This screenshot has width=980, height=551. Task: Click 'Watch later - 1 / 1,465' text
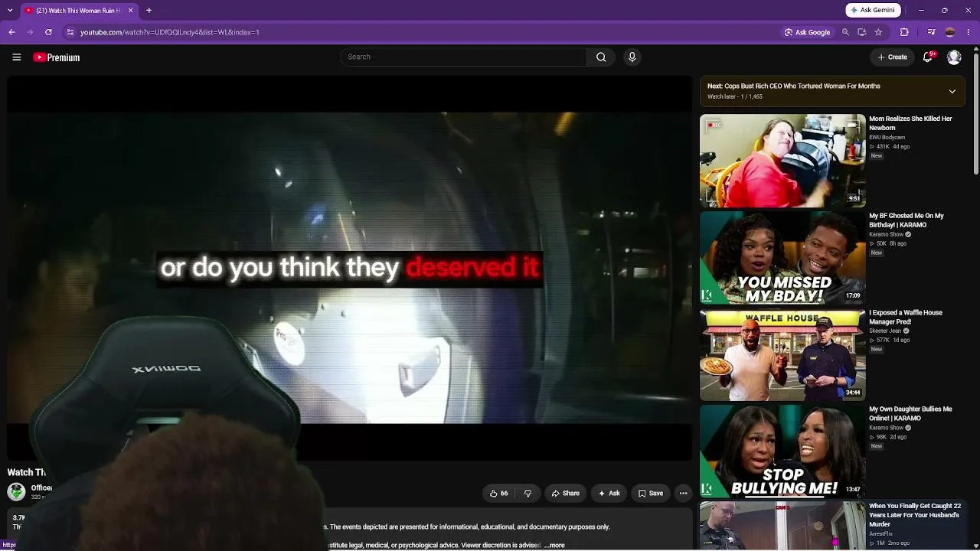734,97
